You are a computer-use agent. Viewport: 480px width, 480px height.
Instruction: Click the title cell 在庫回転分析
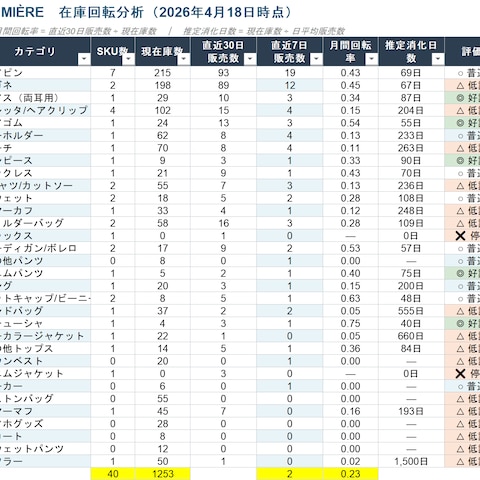click(101, 12)
